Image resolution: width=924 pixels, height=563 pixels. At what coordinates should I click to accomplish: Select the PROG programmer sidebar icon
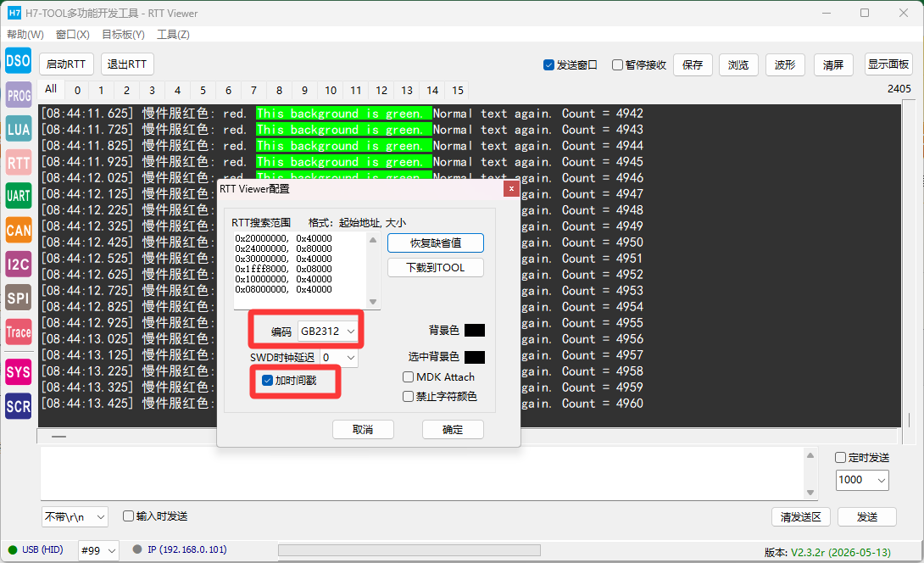coord(19,95)
